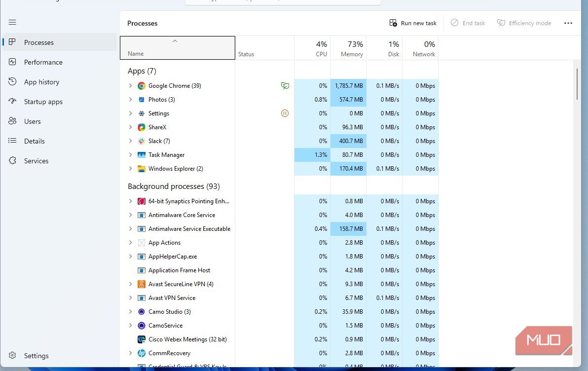This screenshot has width=588, height=371.
Task: Sort processes by Network column
Action: [420, 48]
